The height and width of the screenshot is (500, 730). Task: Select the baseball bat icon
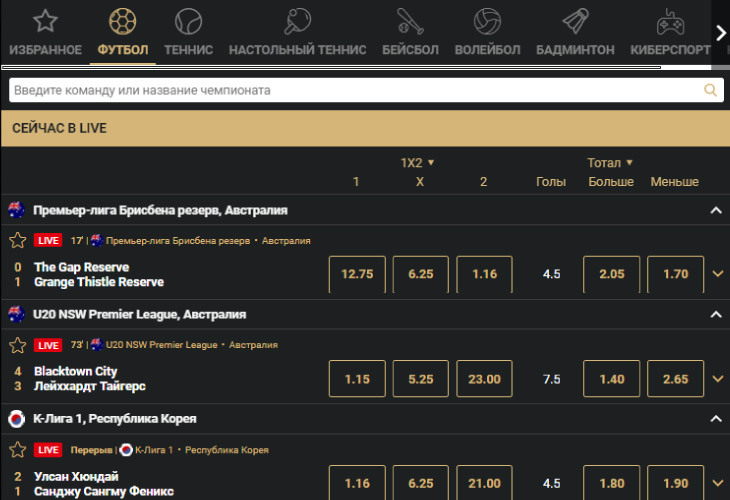[410, 22]
